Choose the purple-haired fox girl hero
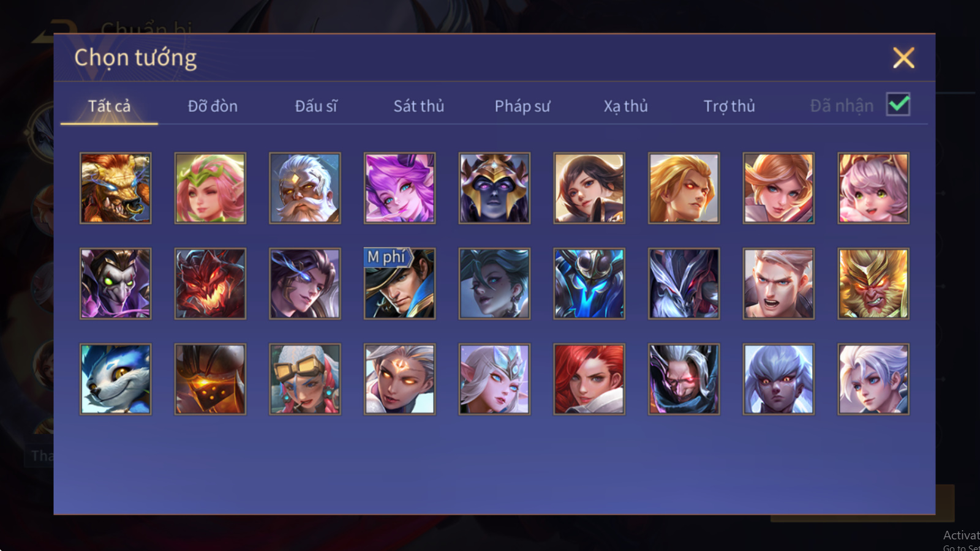The width and height of the screenshot is (980, 551). click(x=399, y=188)
